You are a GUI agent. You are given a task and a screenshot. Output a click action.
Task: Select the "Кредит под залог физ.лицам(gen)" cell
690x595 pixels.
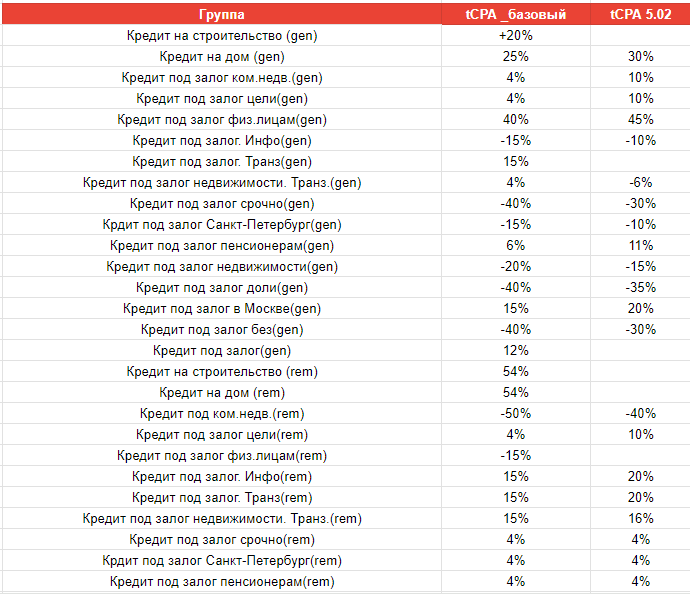[222, 120]
